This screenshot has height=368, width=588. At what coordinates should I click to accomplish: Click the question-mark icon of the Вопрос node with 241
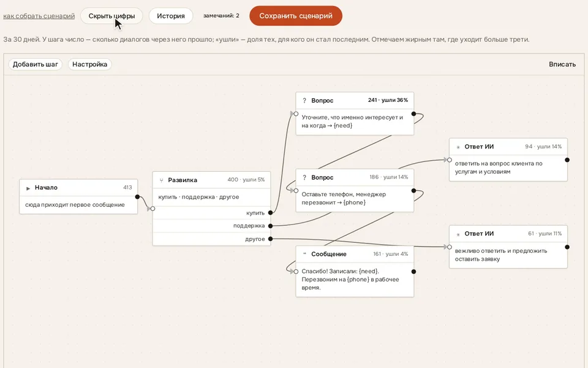(304, 101)
